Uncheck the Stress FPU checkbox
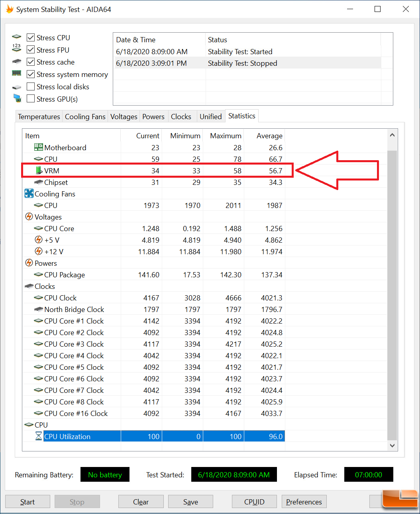 [x=31, y=50]
